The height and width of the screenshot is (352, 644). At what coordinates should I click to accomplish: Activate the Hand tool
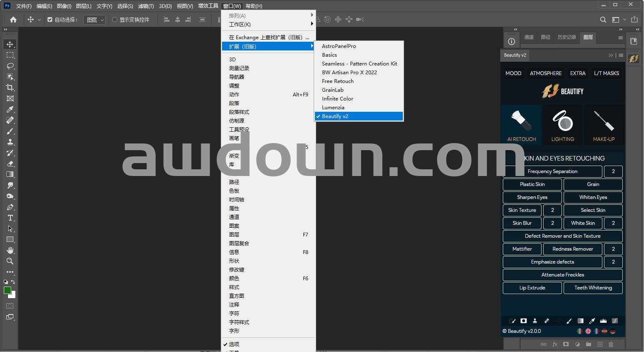click(x=10, y=250)
